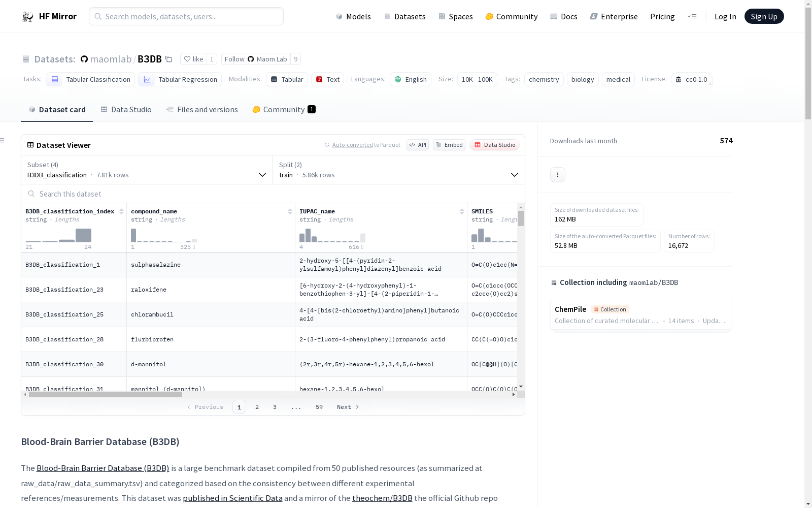Click the like count 1
The height and width of the screenshot is (508, 812).
point(212,59)
